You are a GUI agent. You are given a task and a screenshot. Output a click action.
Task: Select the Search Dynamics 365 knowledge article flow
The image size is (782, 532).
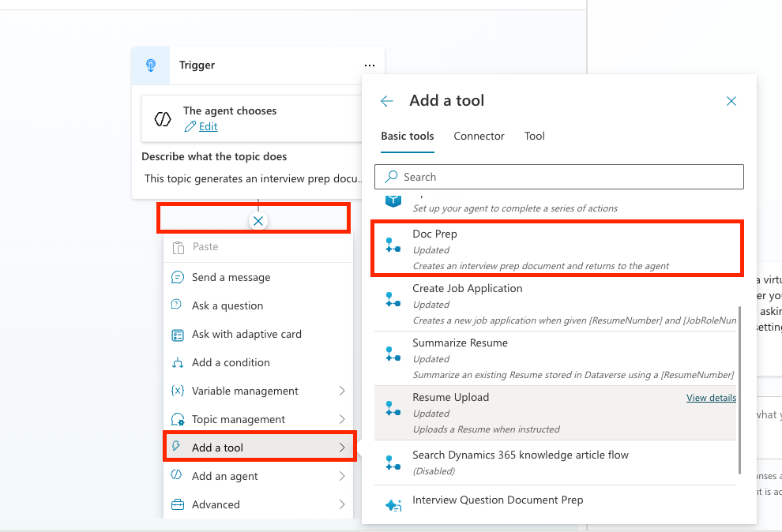(555, 463)
